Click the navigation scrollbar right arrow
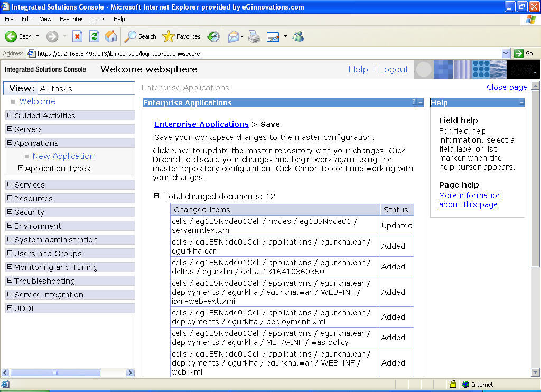This screenshot has height=392, width=541. [130, 372]
